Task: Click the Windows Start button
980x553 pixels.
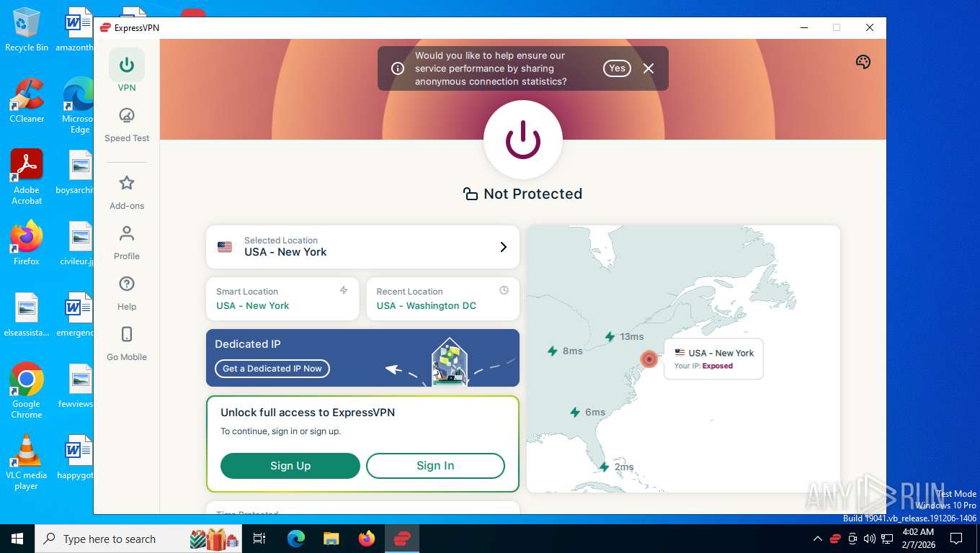Action: [17, 539]
